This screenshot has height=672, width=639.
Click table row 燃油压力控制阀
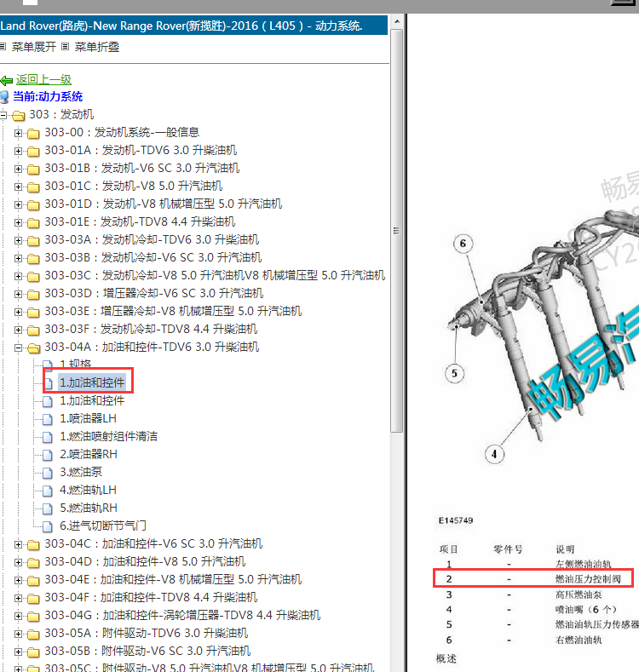coord(533,578)
